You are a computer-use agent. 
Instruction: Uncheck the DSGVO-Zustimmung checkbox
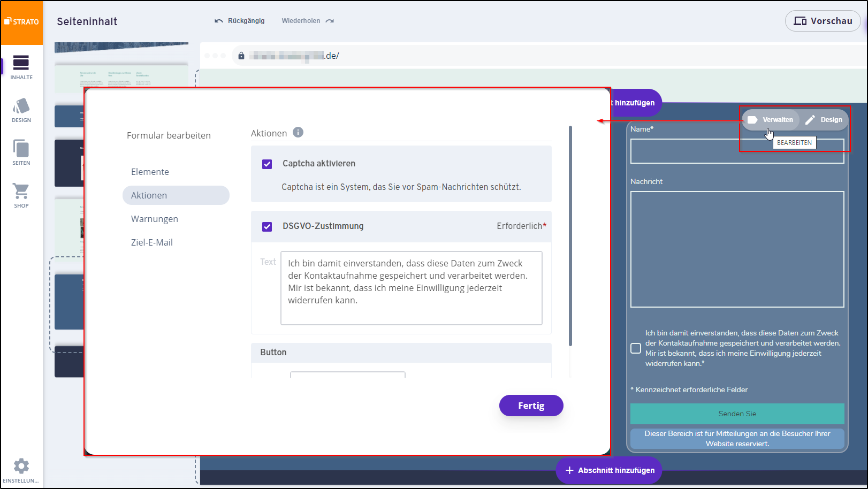coord(267,227)
